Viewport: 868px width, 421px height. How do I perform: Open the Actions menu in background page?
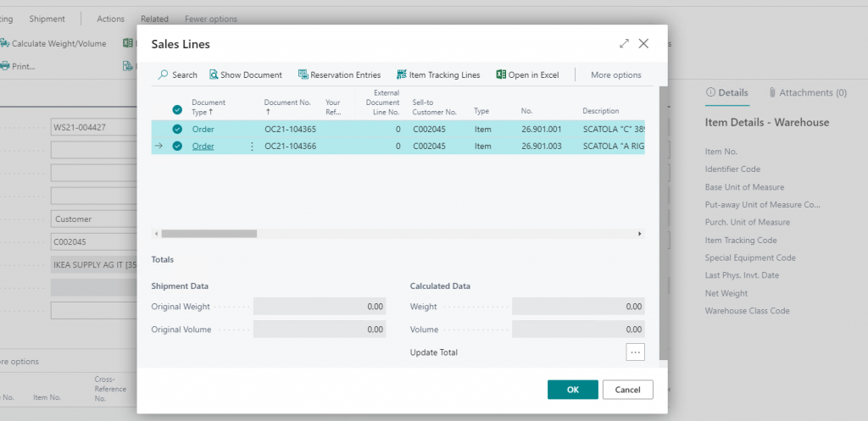coord(111,19)
